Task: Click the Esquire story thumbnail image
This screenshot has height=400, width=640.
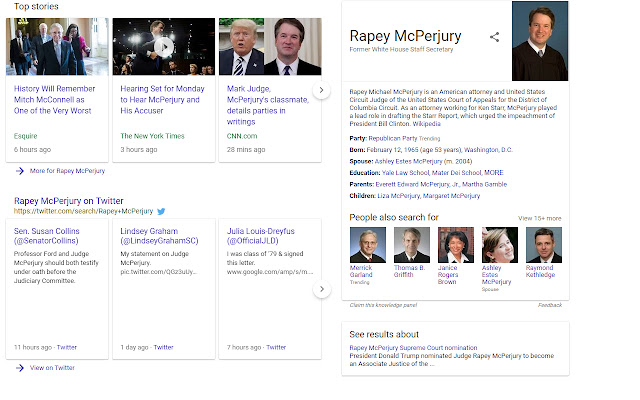Action: tap(57, 47)
